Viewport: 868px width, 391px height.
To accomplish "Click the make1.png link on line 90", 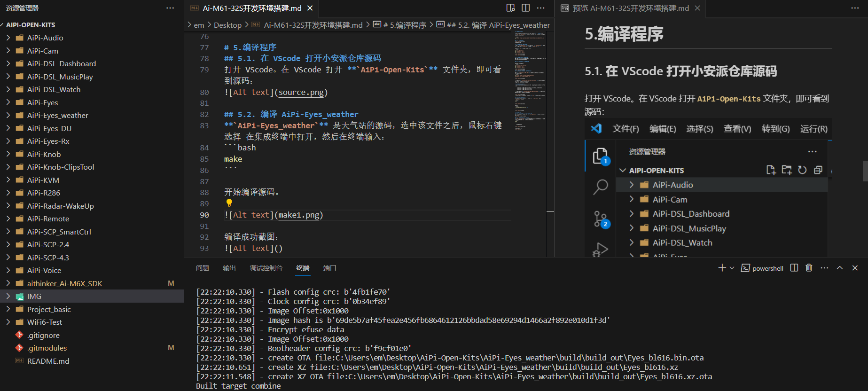I will (299, 215).
